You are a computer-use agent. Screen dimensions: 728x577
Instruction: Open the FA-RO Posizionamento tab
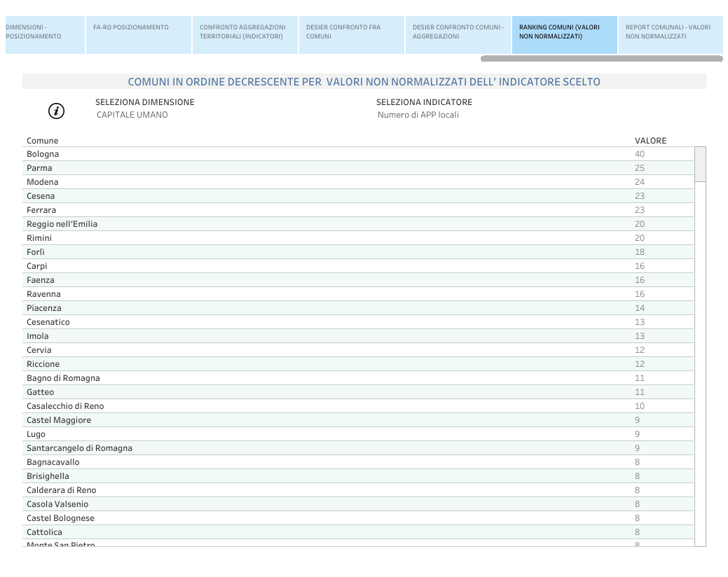point(138,35)
